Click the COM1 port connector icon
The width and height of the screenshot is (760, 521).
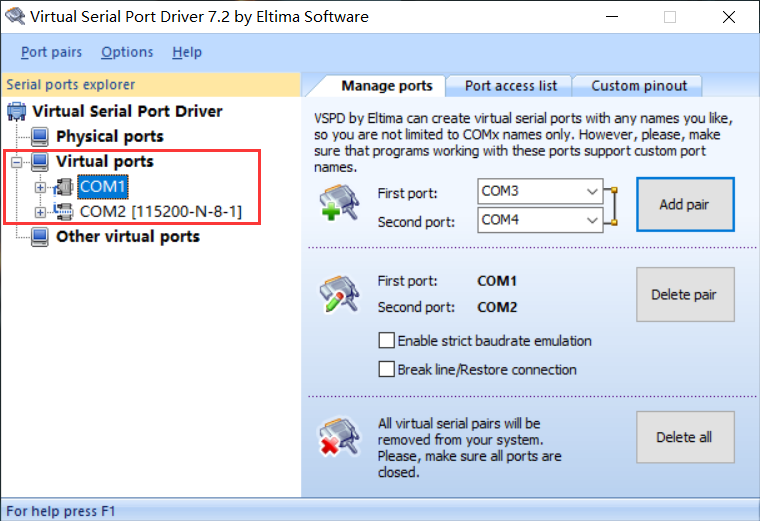tap(64, 187)
